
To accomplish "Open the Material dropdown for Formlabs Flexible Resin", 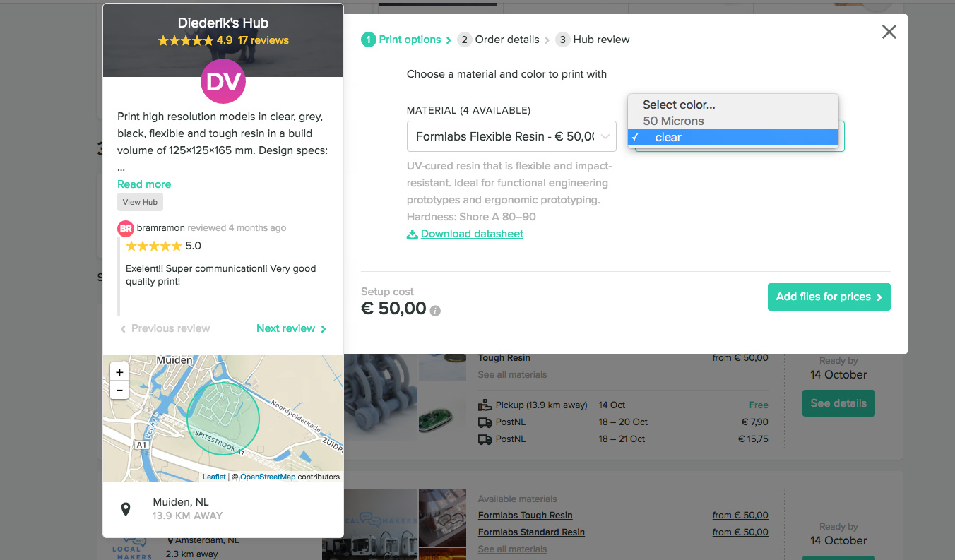I will click(x=511, y=136).
